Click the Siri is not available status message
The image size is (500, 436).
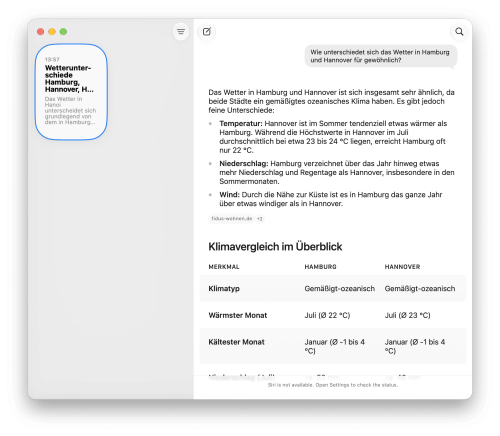pyautogui.click(x=333, y=385)
